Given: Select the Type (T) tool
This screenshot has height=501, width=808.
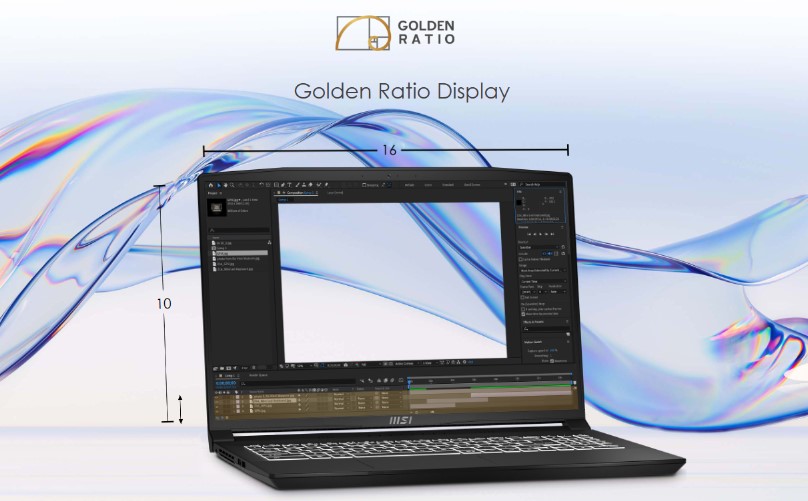Looking at the screenshot, I should [x=290, y=185].
